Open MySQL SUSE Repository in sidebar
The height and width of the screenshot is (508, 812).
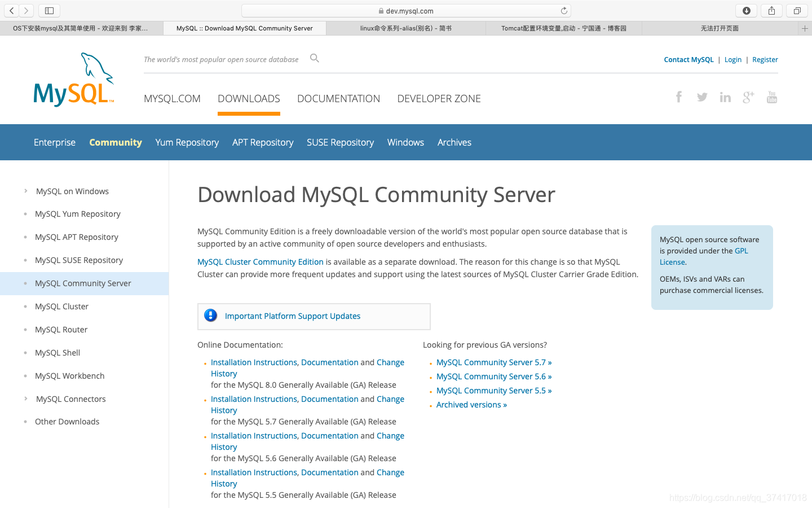(79, 260)
